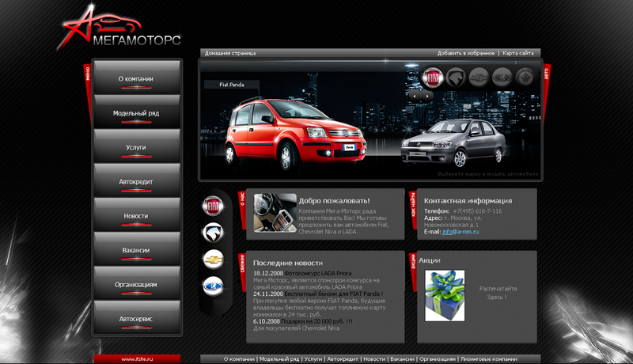The image size is (633, 364).
Task: Choose the horse emblem in the brand strip
Action: (213, 233)
